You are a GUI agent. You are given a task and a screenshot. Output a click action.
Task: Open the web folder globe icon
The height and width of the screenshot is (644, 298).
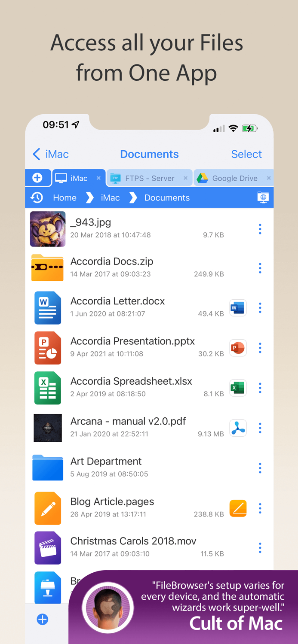point(263,197)
